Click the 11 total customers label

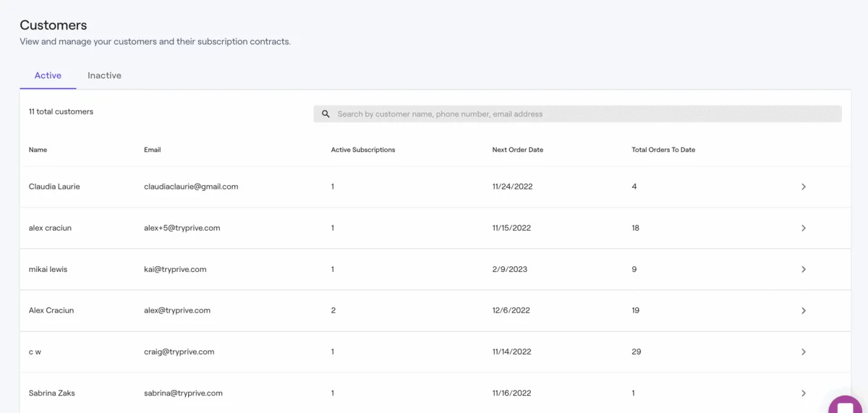[x=61, y=111]
